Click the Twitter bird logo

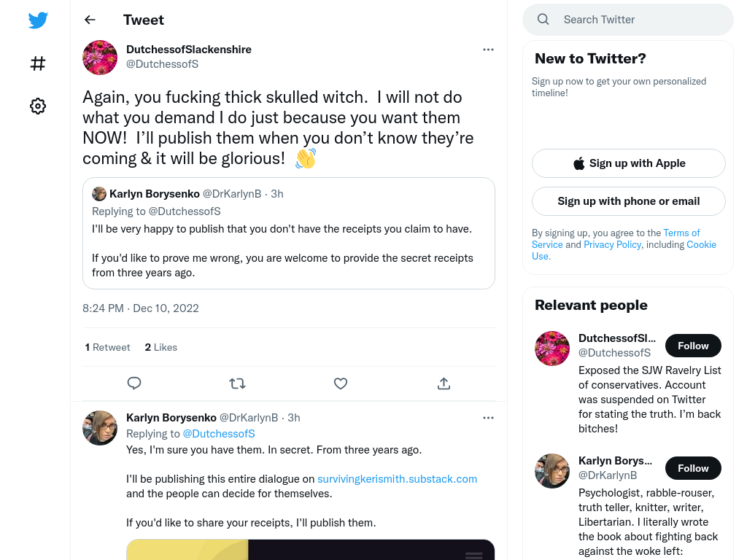[x=38, y=20]
